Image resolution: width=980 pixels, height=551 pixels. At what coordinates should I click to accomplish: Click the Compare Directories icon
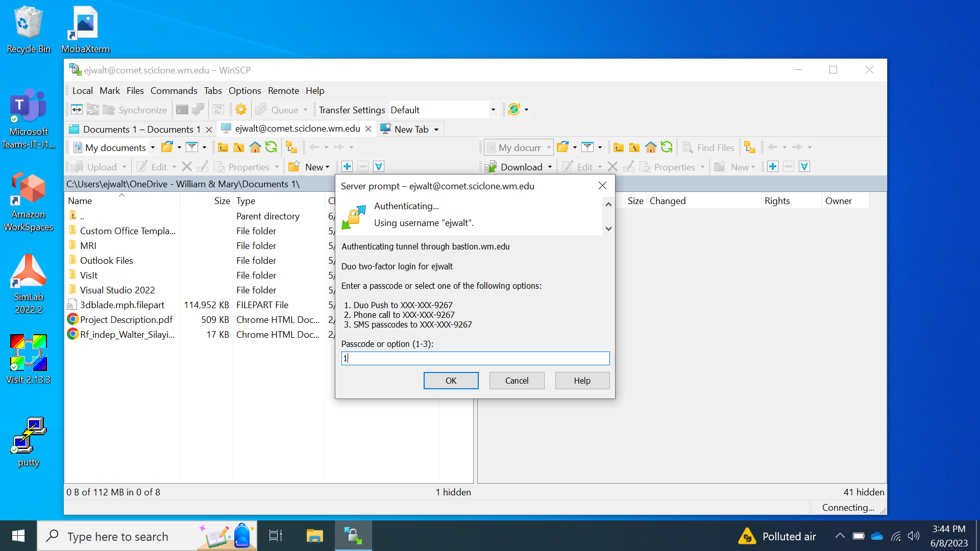point(77,110)
